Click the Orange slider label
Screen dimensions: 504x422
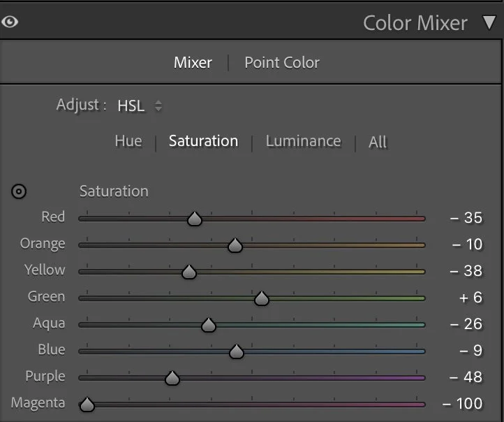click(x=43, y=244)
